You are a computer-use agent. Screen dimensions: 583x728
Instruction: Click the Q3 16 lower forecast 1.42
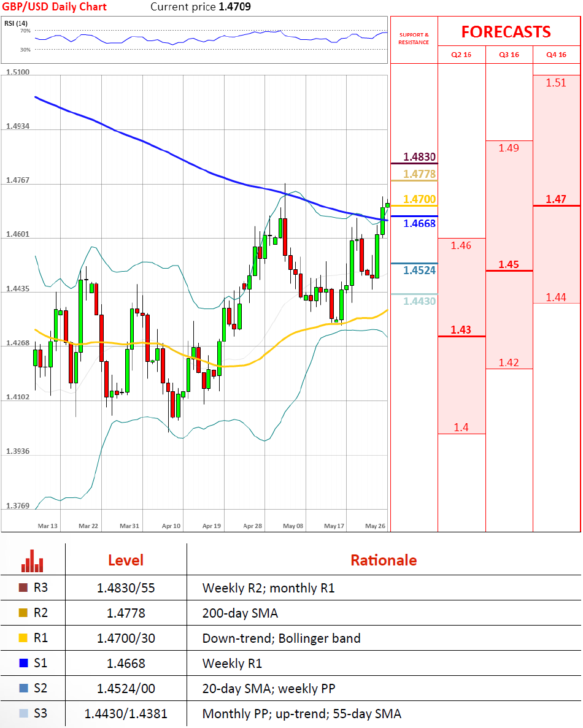tap(509, 362)
